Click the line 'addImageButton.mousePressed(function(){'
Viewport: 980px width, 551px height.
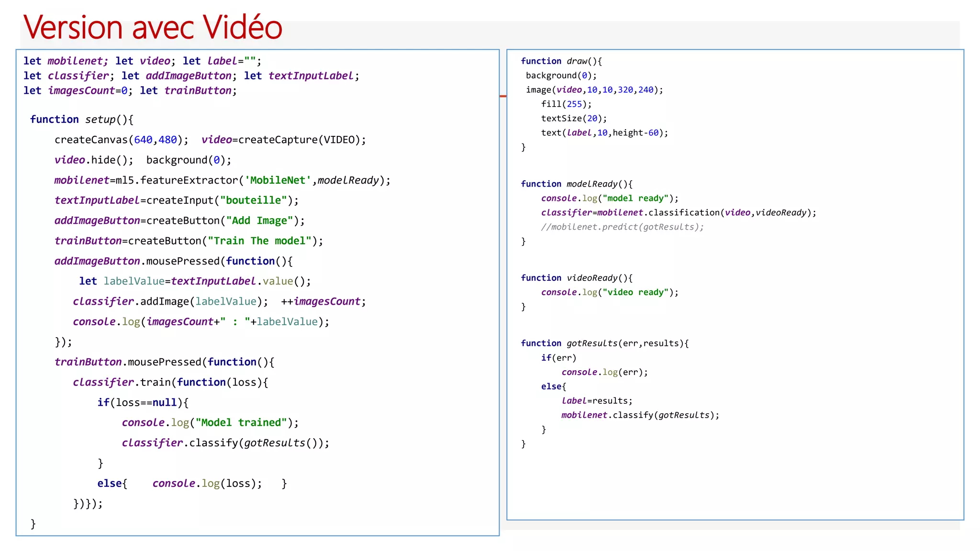[173, 261]
